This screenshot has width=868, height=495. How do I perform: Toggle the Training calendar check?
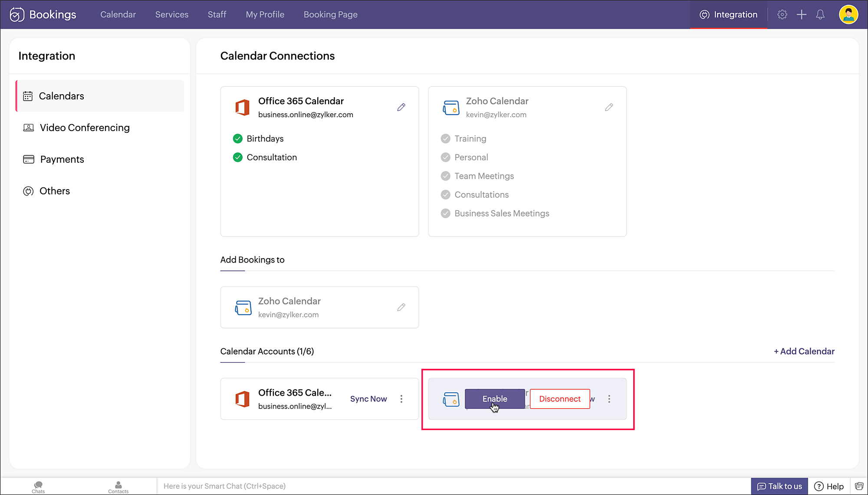point(445,139)
